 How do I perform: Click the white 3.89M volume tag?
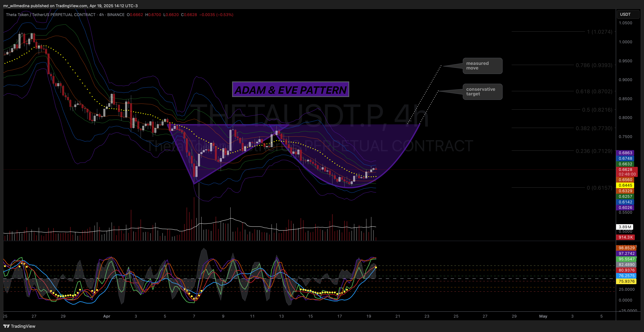[624, 227]
